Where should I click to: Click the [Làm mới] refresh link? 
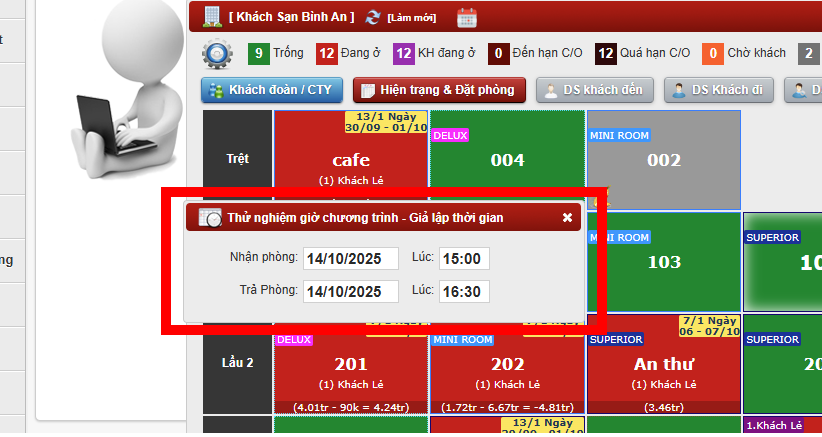tap(412, 18)
